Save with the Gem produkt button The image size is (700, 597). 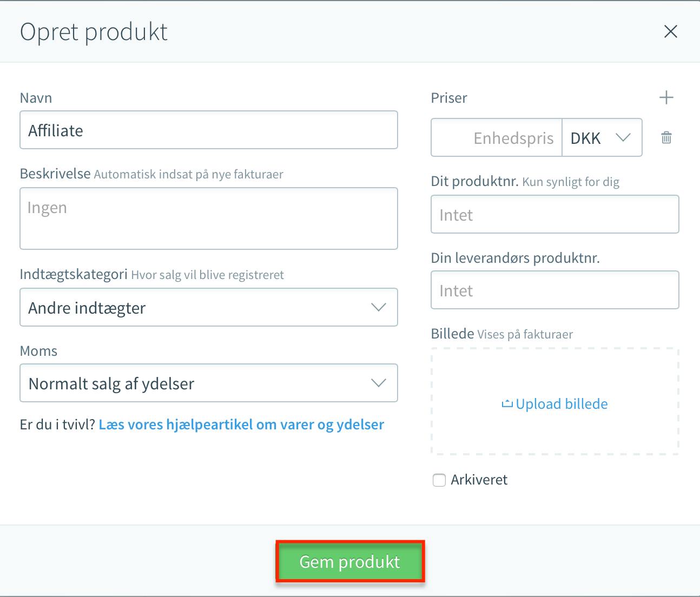(350, 562)
